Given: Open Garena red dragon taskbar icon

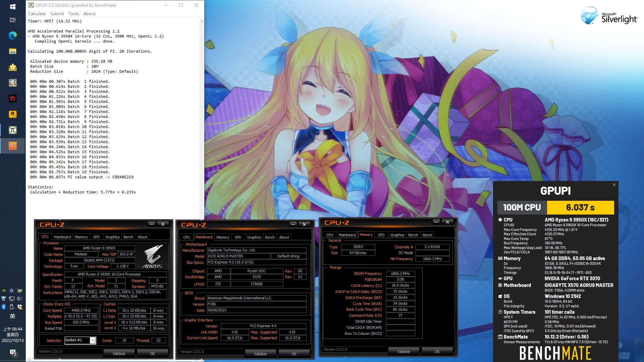Looking at the screenshot, I should pyautogui.click(x=12, y=99).
